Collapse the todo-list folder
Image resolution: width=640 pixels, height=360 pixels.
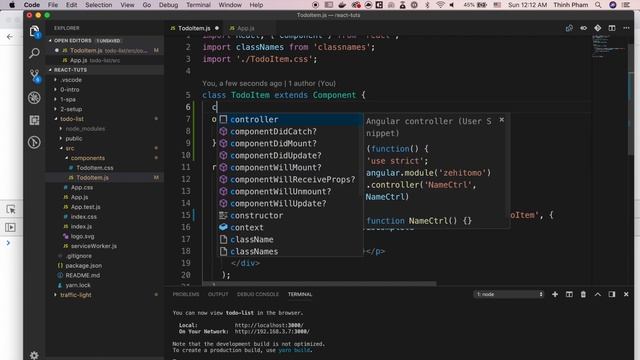click(x=72, y=119)
